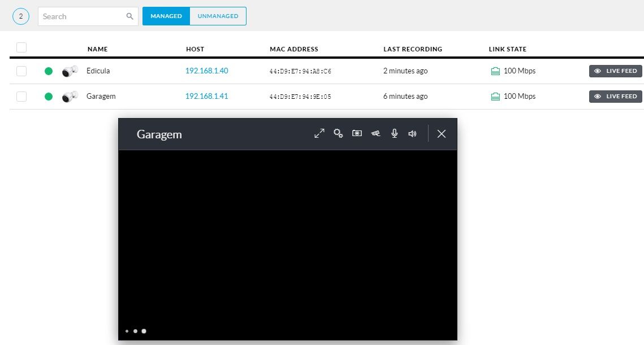Click '2 minutes ago' last recording

pos(405,71)
